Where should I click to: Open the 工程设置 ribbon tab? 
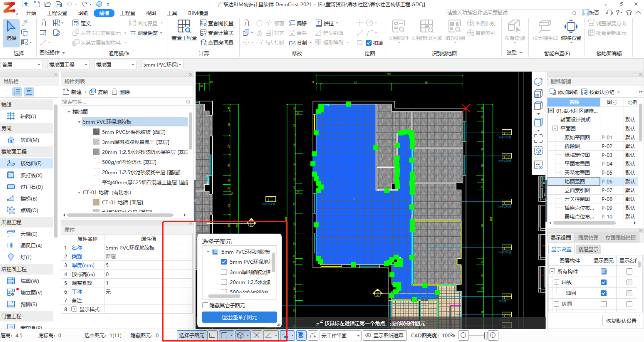pyautogui.click(x=57, y=13)
